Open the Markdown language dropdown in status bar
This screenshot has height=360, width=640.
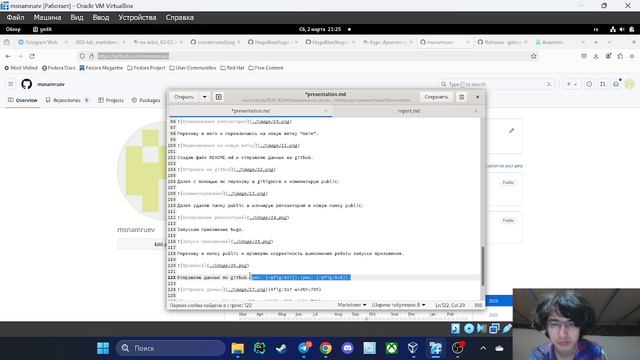click(352, 305)
